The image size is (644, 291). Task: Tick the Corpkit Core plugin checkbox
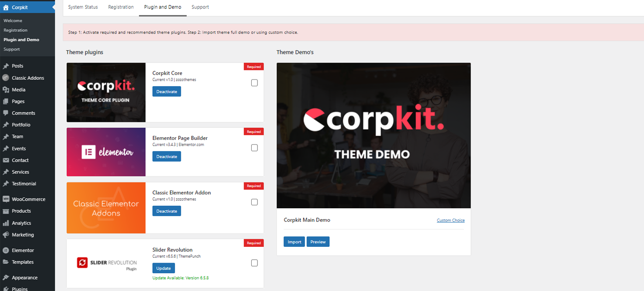click(x=254, y=83)
